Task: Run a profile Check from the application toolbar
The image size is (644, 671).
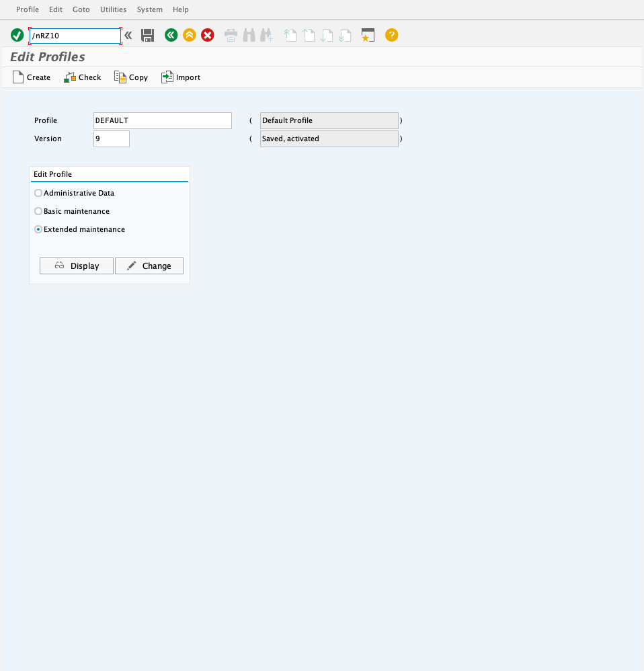Action: (82, 77)
